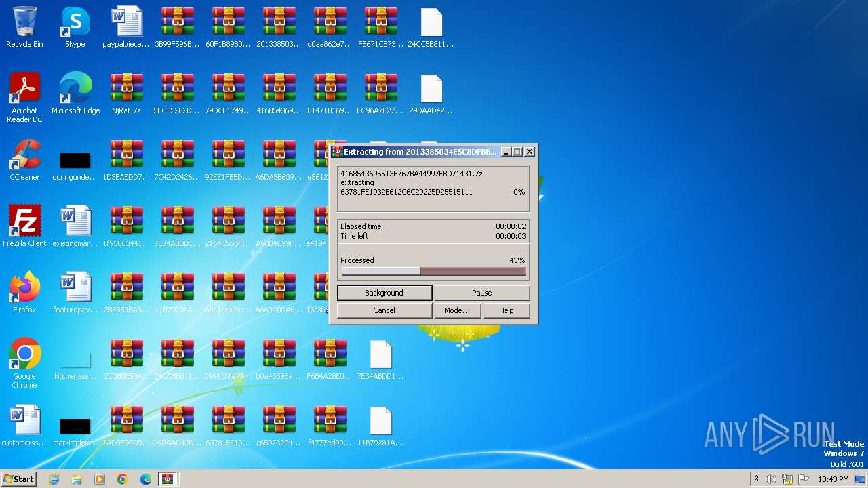Launch Internet Explorer from the taskbar

[x=54, y=479]
